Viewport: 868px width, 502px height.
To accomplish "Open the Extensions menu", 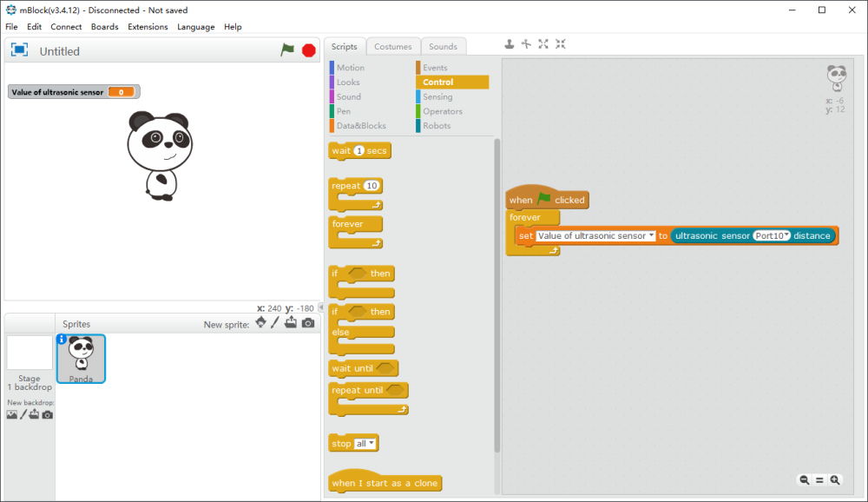I will point(148,27).
